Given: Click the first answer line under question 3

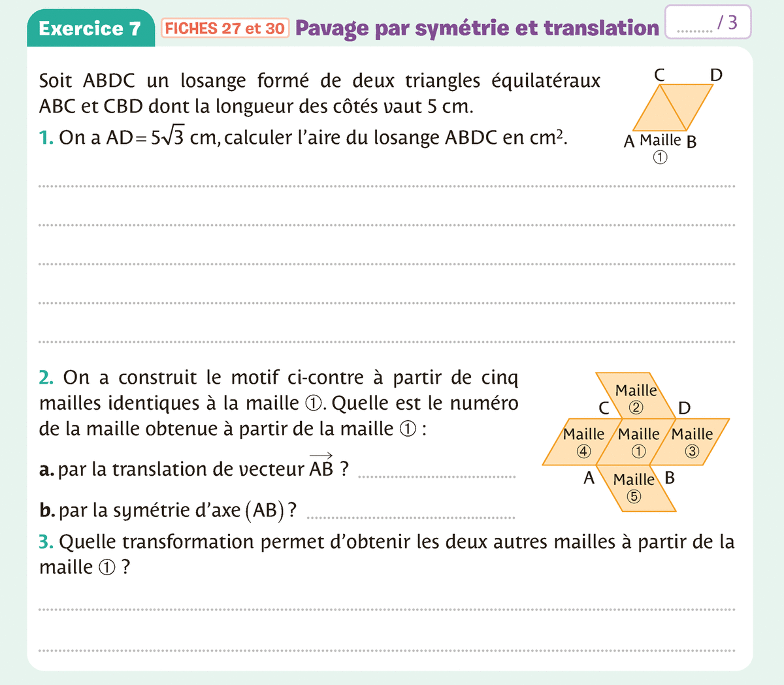Looking at the screenshot, I should pos(387,610).
